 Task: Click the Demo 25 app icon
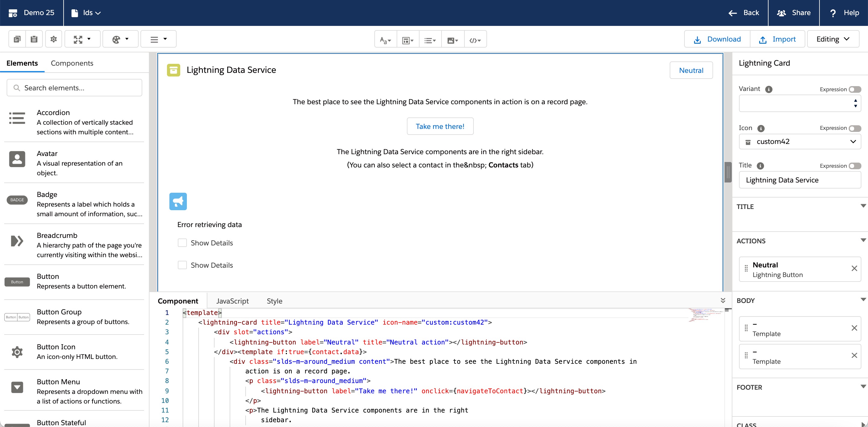point(13,13)
